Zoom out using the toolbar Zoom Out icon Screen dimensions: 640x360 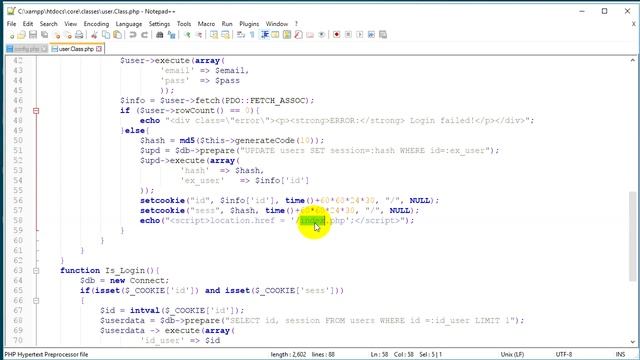(x=199, y=35)
